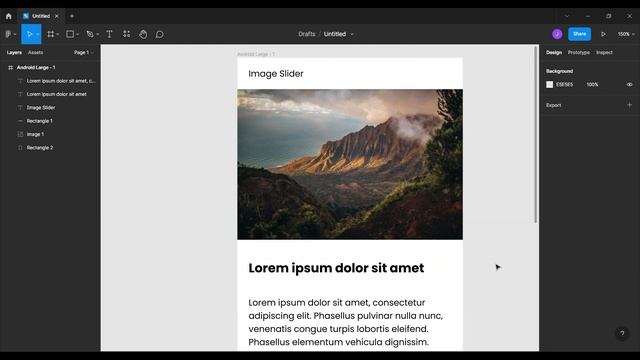The height and width of the screenshot is (360, 640).
Task: Open the file name dropdown chevron
Action: [x=352, y=34]
